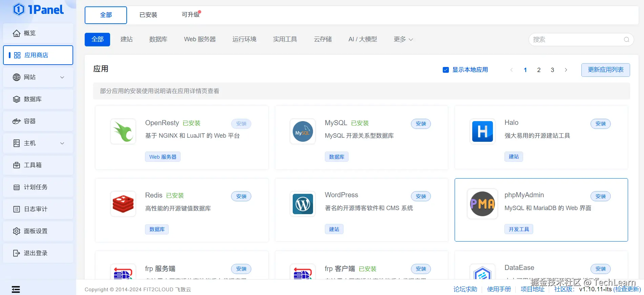Click the frp 客户端 app icon

(303, 272)
